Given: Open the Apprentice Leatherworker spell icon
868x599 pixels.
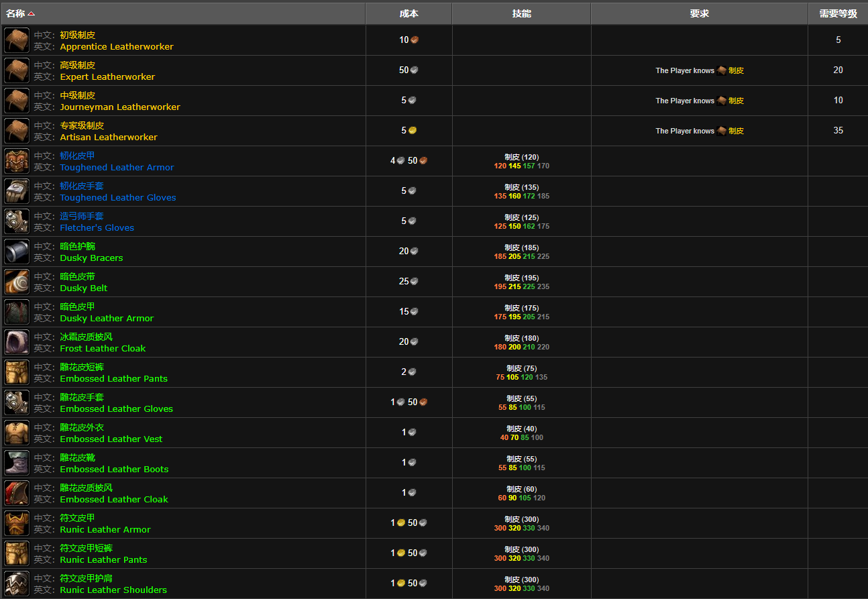Looking at the screenshot, I should (17, 40).
